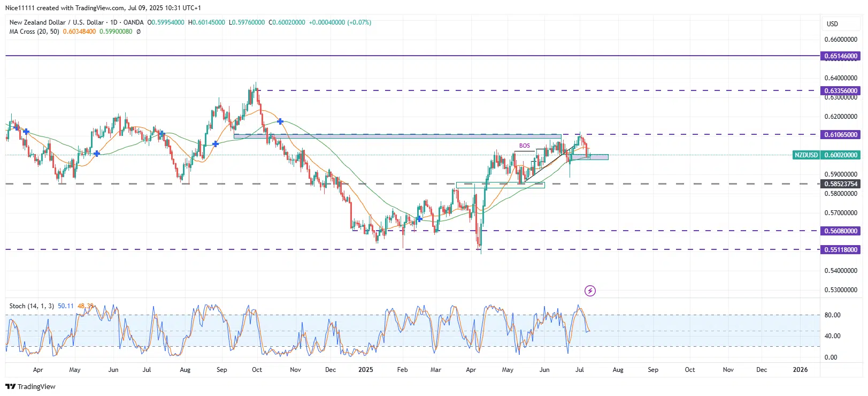Select the long blue zone rectangle below 0.61065000
The height and width of the screenshot is (396, 868).
coord(397,136)
